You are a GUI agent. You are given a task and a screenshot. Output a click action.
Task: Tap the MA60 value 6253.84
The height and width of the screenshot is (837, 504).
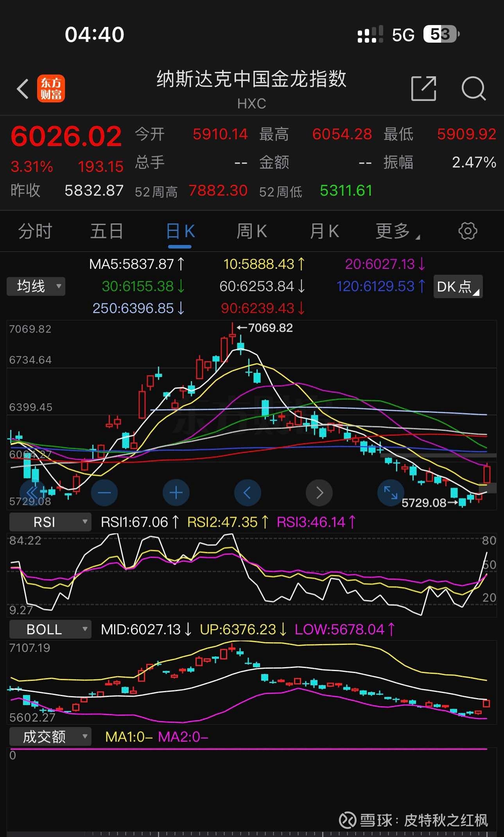pyautogui.click(x=262, y=286)
